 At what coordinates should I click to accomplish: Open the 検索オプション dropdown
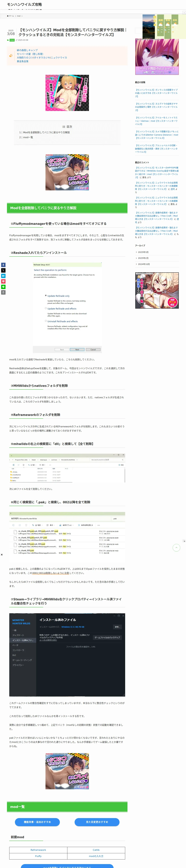click(66, 525)
